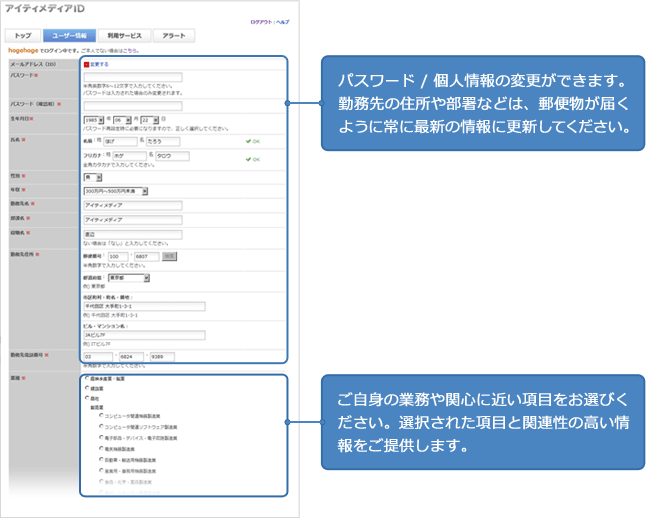The image size is (650, 518).
Task: Select the 電子部品・デバイス・電子回路製造業 radio button
Action: 101,438
